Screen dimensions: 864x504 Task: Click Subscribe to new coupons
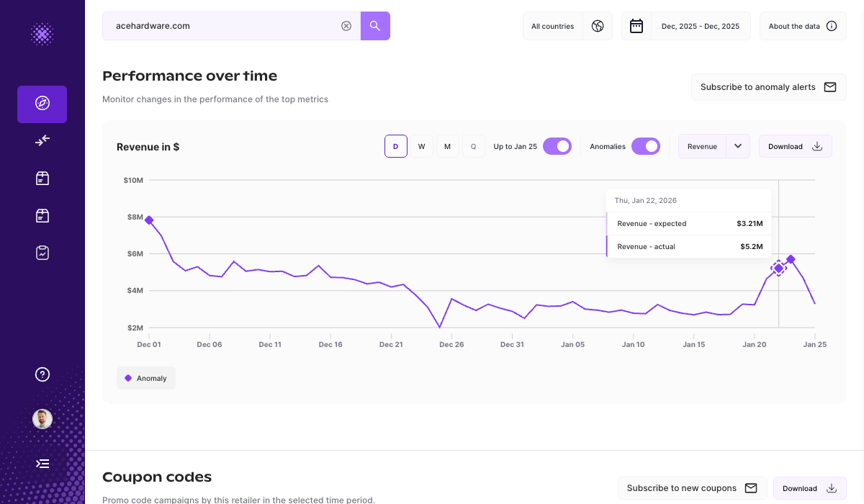tap(691, 487)
